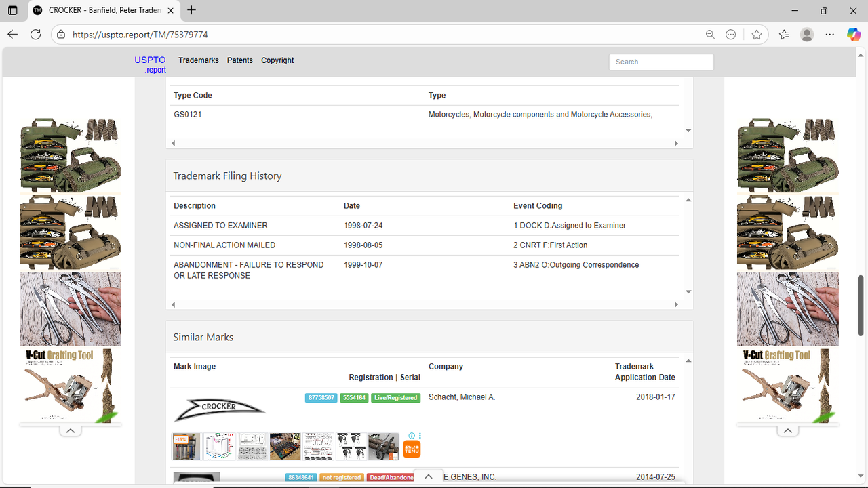
Task: Click Similar Marks table scroll-up arrow
Action: 688,361
